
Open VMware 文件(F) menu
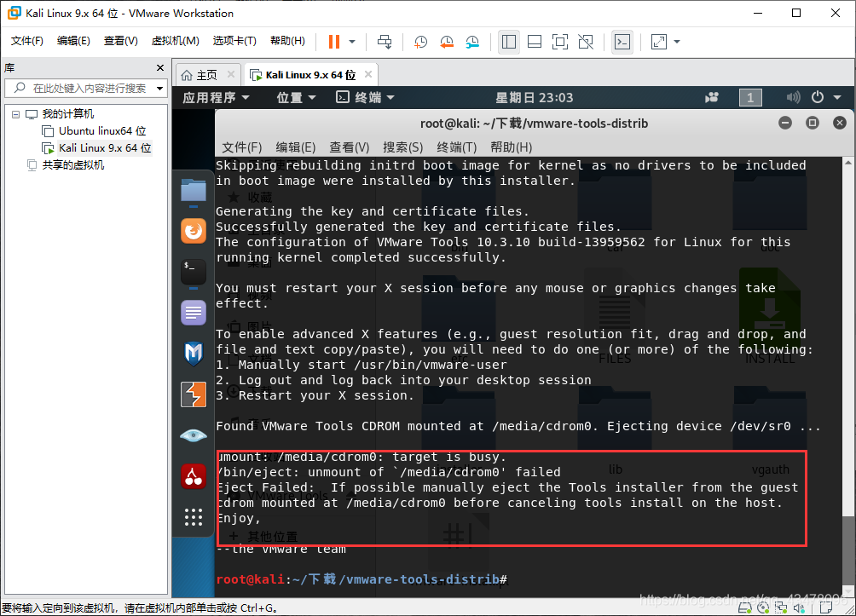pos(26,41)
